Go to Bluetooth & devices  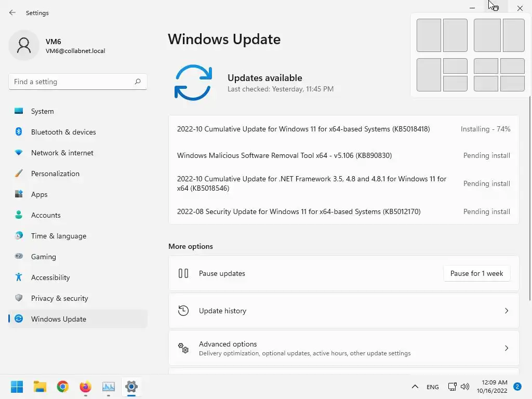click(78, 131)
